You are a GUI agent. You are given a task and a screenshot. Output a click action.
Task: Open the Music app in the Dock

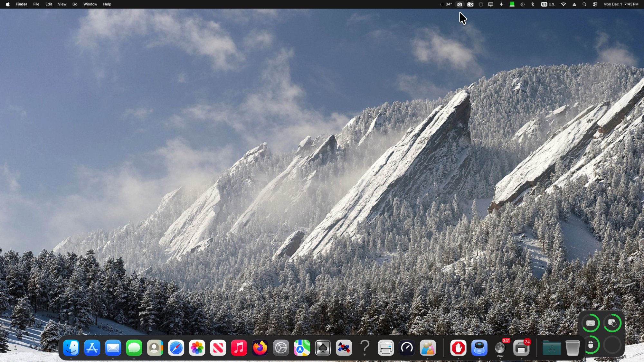click(x=239, y=348)
